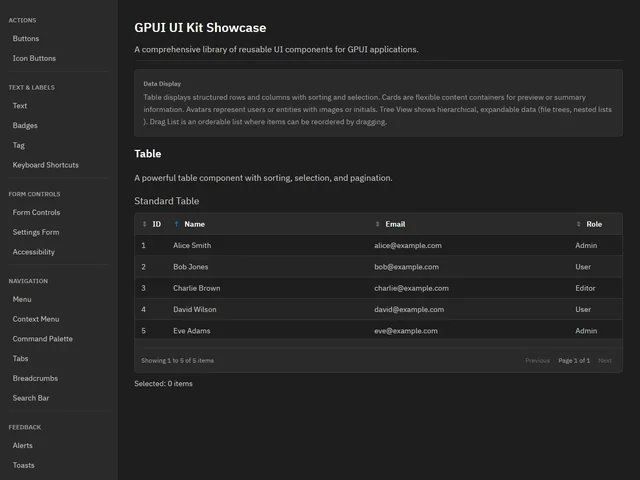Select the Charlie Brown name cell
The image size is (640, 480).
(197, 288)
